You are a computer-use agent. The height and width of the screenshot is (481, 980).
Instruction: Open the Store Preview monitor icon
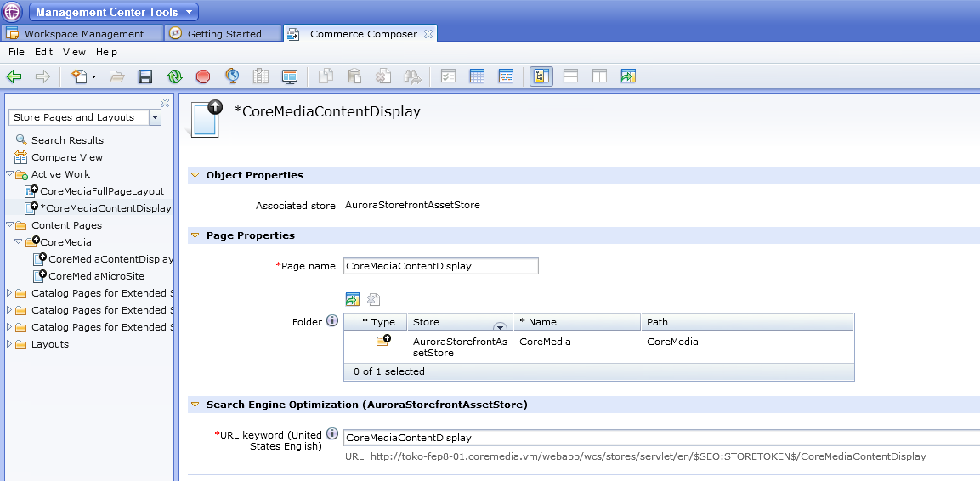tap(290, 76)
